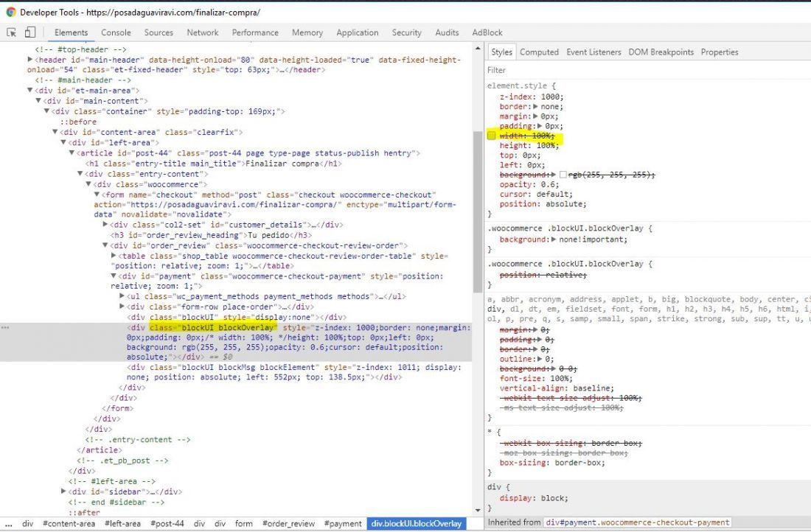The height and width of the screenshot is (532, 811).
Task: Click the DOM tree vertical scrollbar thumb
Action: click(478, 212)
